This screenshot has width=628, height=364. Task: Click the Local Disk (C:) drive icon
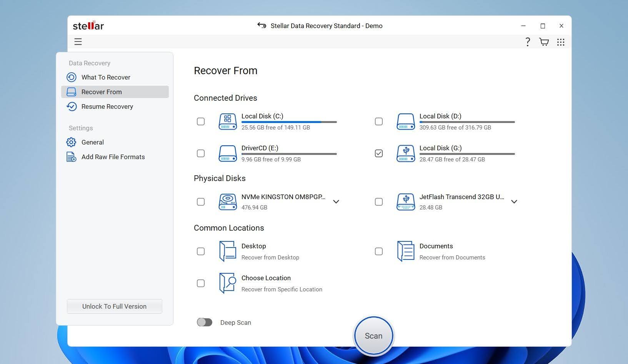[228, 121]
